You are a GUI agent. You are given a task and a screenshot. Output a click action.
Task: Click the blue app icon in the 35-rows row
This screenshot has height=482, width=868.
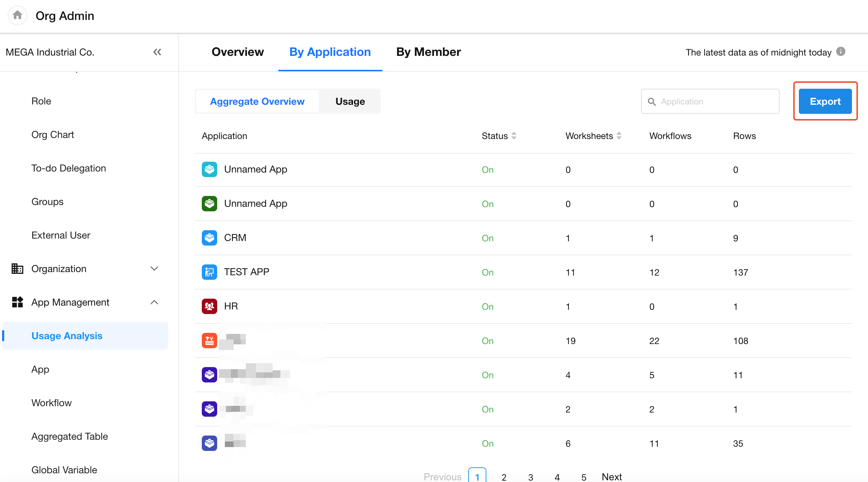click(x=209, y=443)
